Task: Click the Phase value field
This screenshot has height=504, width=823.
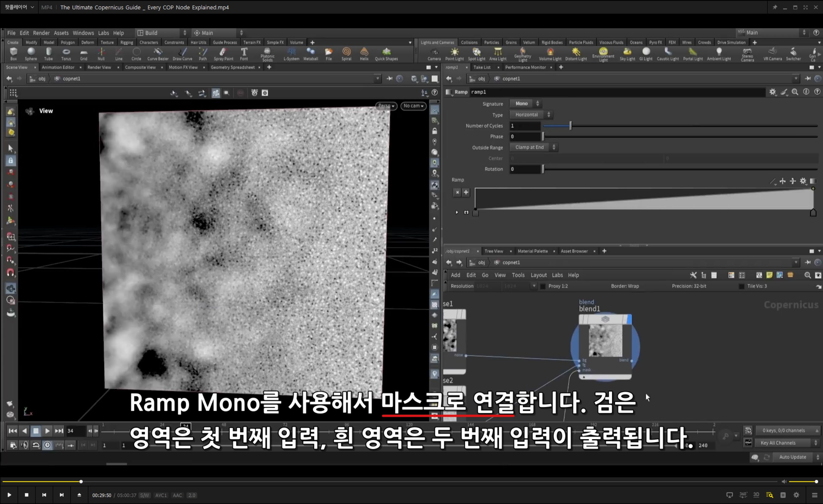Action: click(x=525, y=136)
